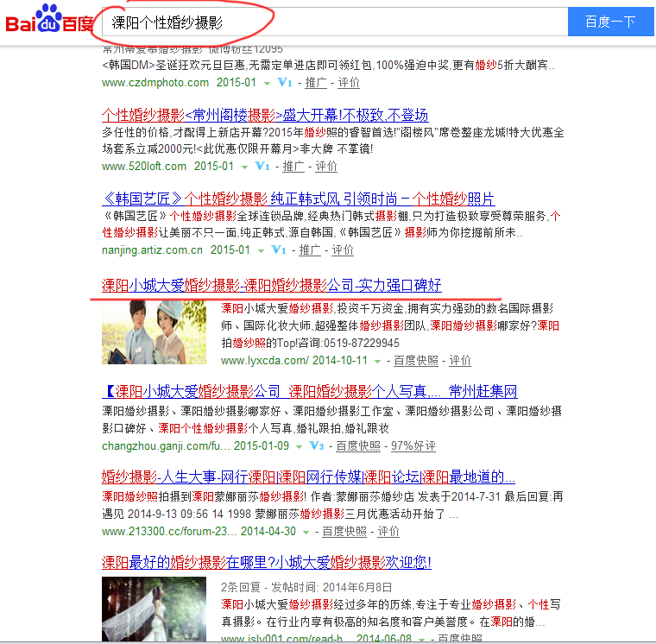Click text 2条回复 - 发帖时间: 2014年6月8日
Screen dimensions: 656x644
[306, 587]
